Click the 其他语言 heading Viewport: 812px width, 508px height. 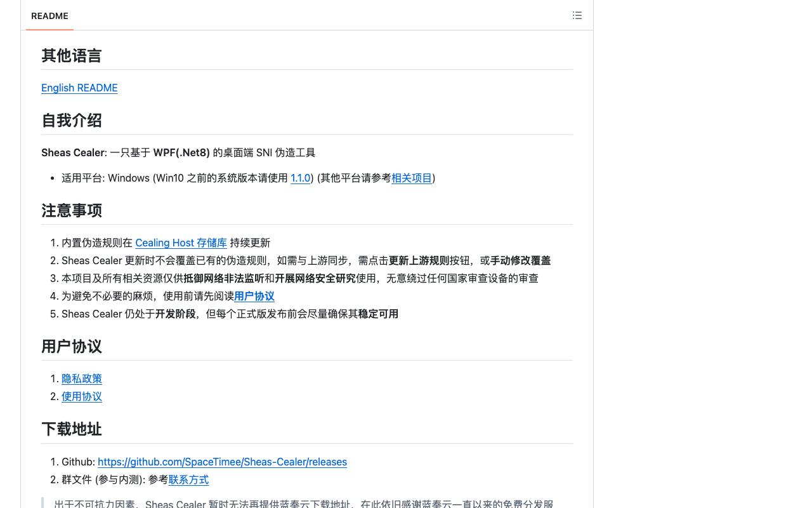pos(72,56)
